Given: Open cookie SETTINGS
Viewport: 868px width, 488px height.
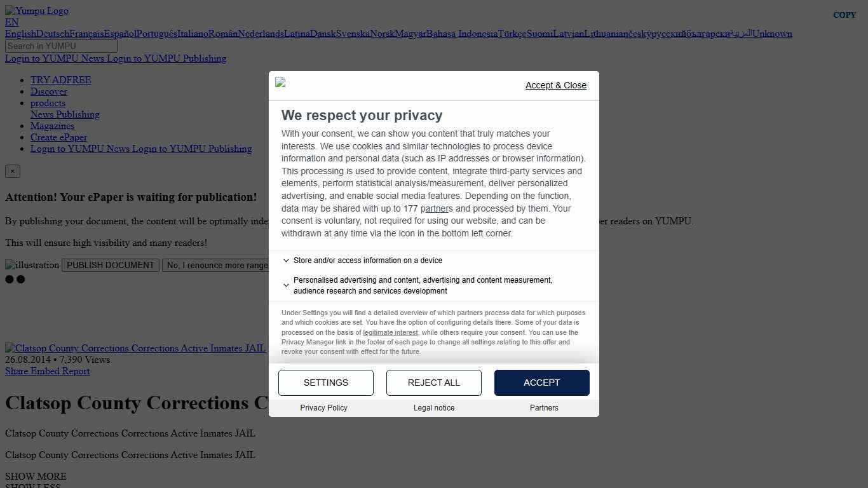Looking at the screenshot, I should [x=326, y=383].
